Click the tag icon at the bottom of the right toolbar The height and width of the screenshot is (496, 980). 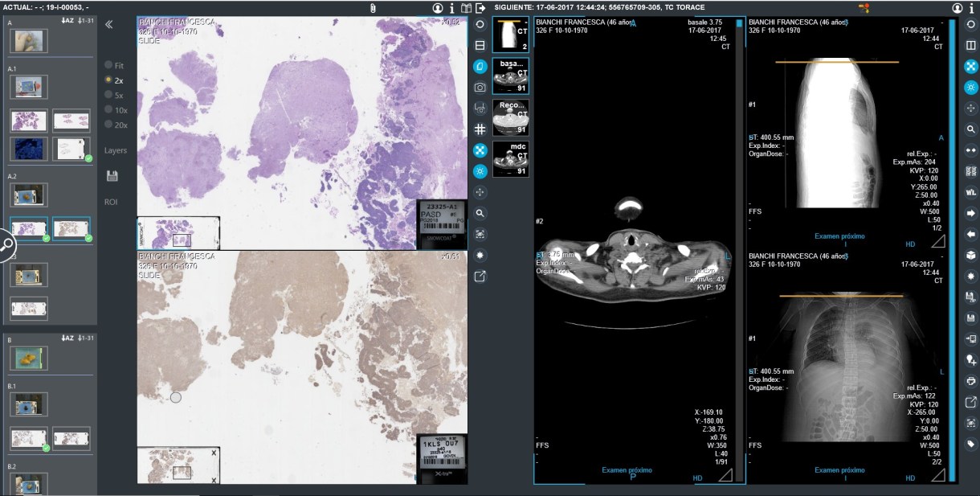[x=970, y=443]
